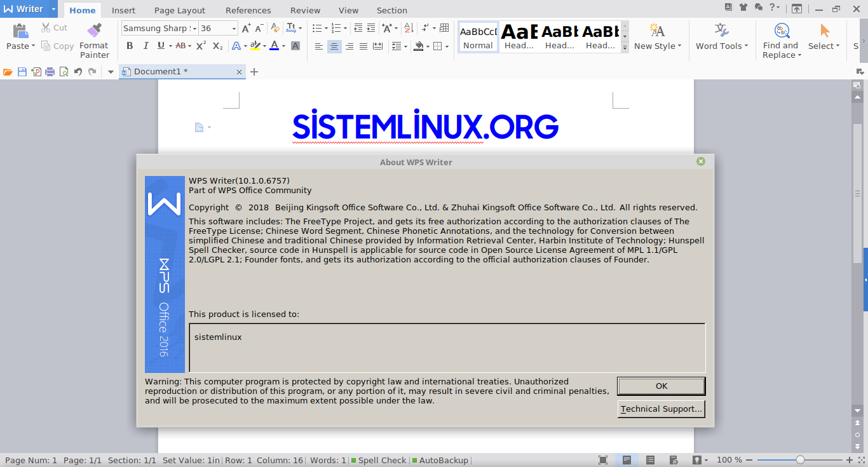This screenshot has width=868, height=467.
Task: Increase font size with the A+ icon
Action: pos(247,28)
